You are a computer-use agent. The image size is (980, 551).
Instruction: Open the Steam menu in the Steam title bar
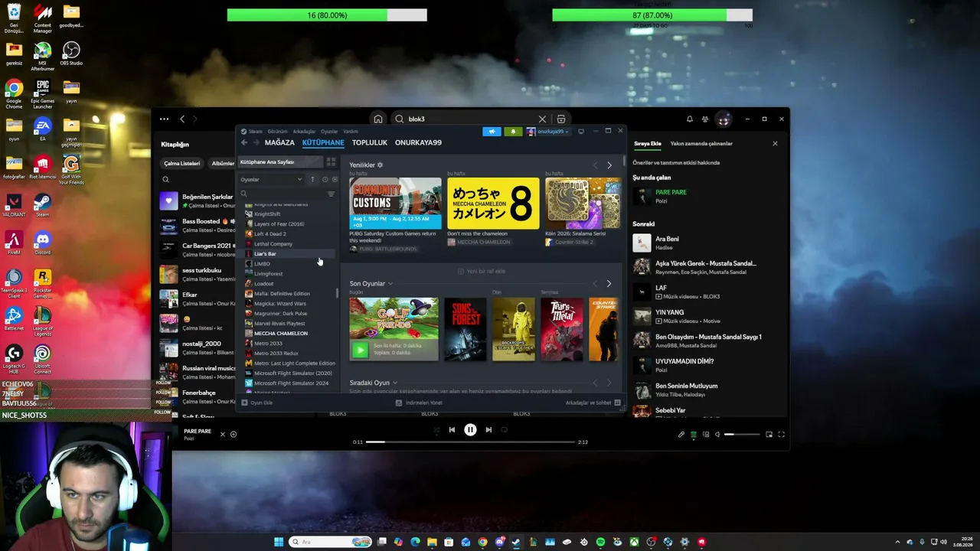(x=256, y=132)
